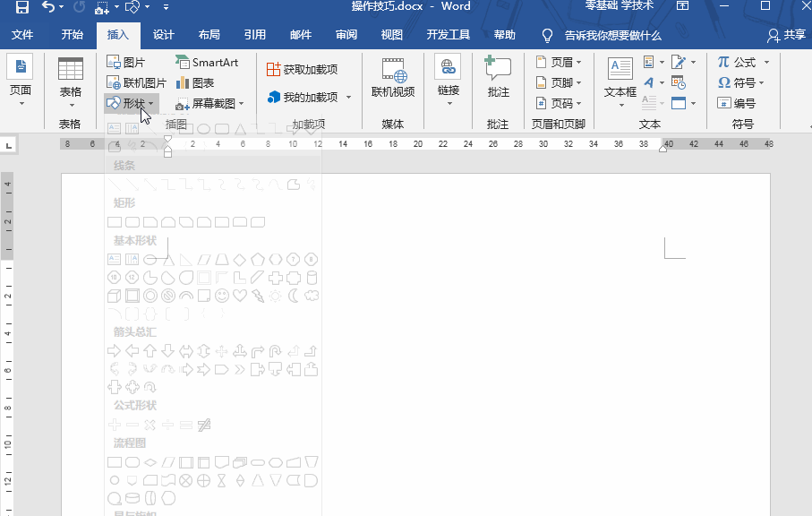Pick the U-turn arrow shape
This screenshot has width=812, height=516.
276,351
